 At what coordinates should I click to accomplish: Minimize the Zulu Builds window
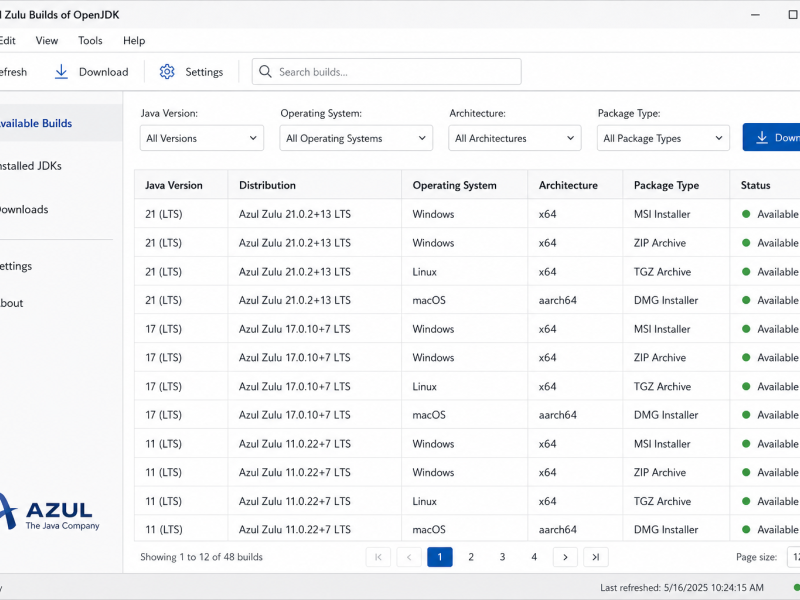click(x=755, y=15)
